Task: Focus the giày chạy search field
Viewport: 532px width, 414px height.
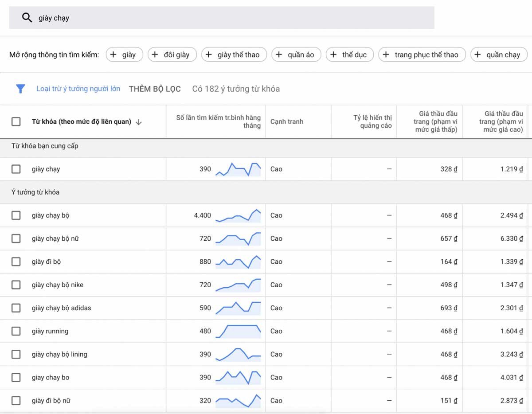Action: click(222, 18)
